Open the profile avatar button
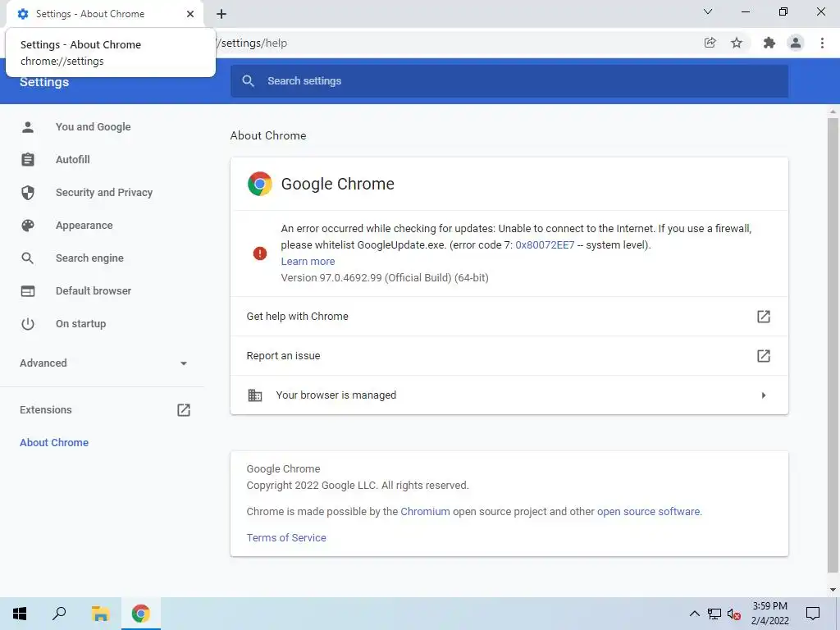 click(796, 43)
